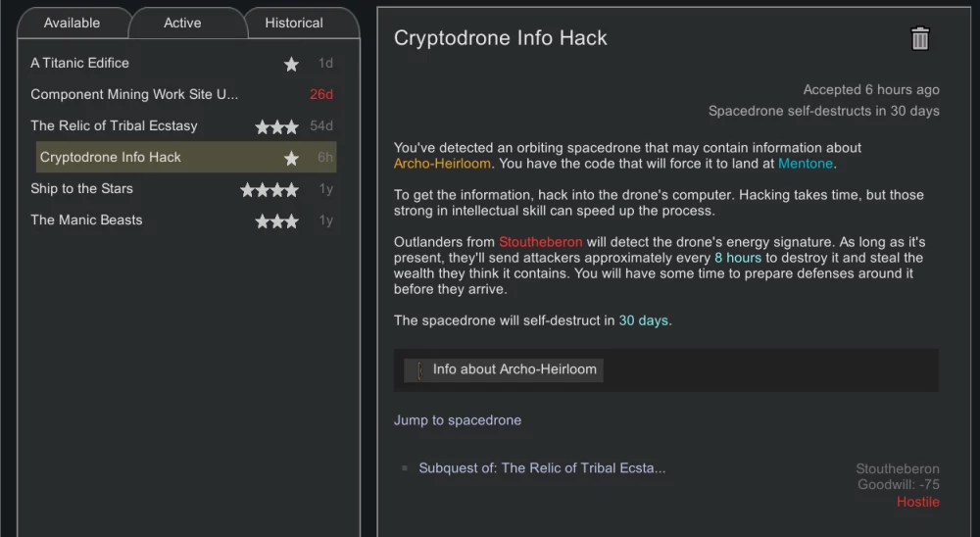Click the red Stoutheberon faction link in description
This screenshot has width=980, height=537.
pyautogui.click(x=540, y=242)
